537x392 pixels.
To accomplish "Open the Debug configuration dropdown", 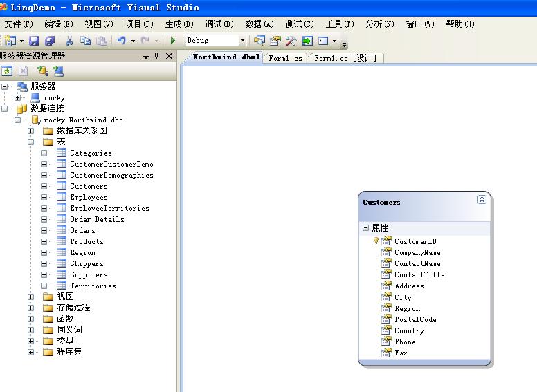I will coord(242,41).
